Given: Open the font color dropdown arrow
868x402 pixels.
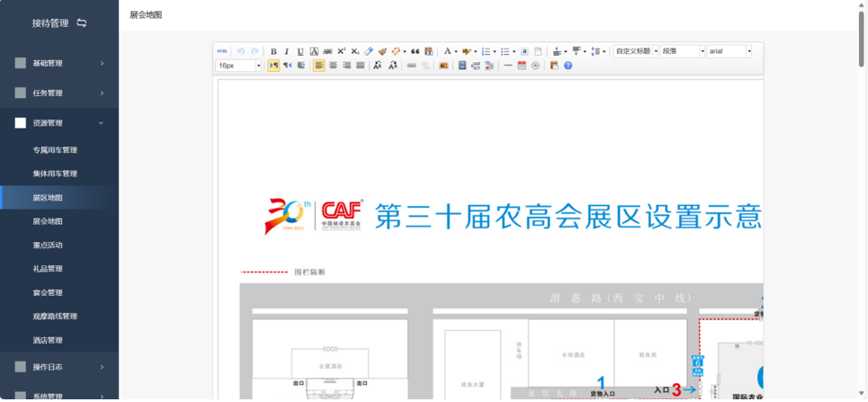Looking at the screenshot, I should (456, 51).
